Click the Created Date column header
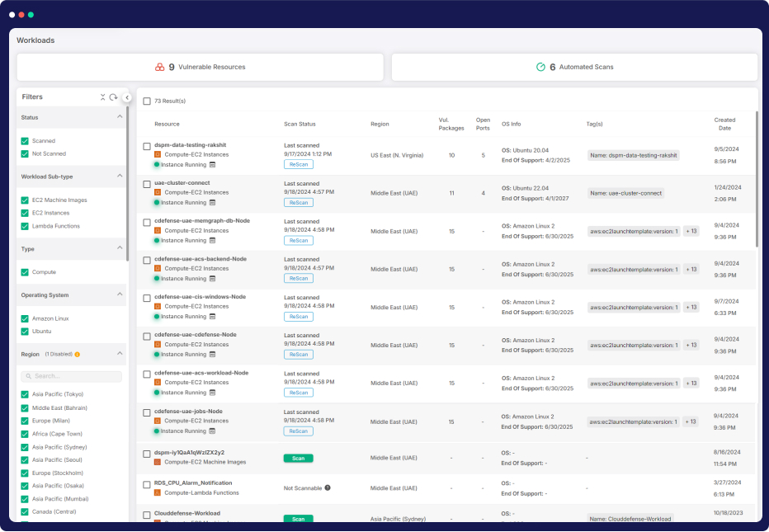 [x=724, y=124]
